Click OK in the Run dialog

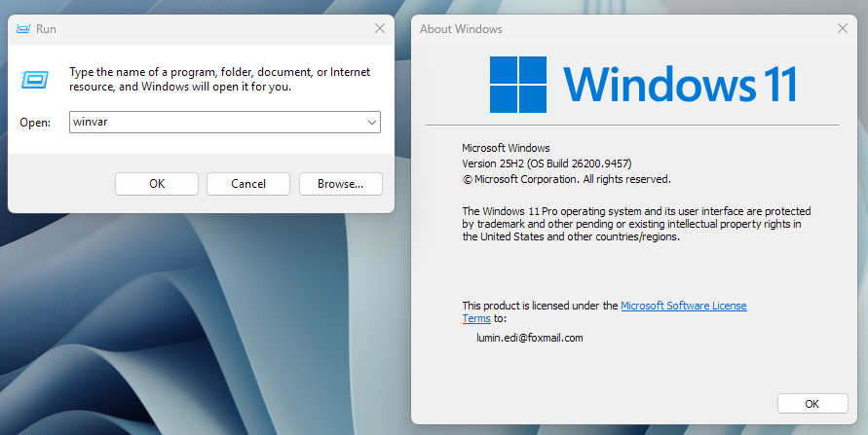157,184
